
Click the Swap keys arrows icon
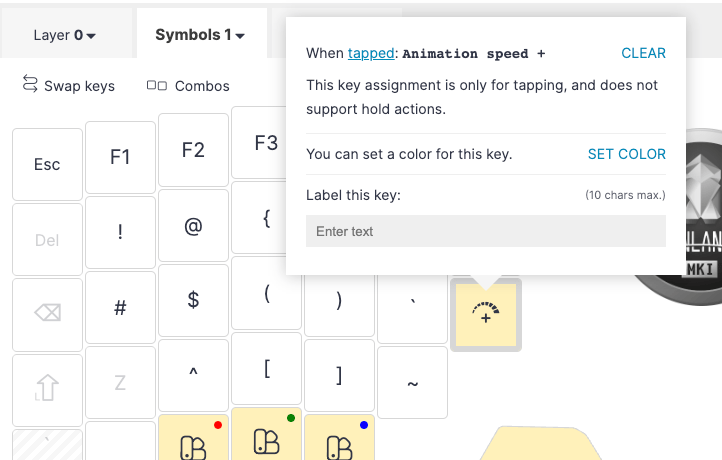30,84
